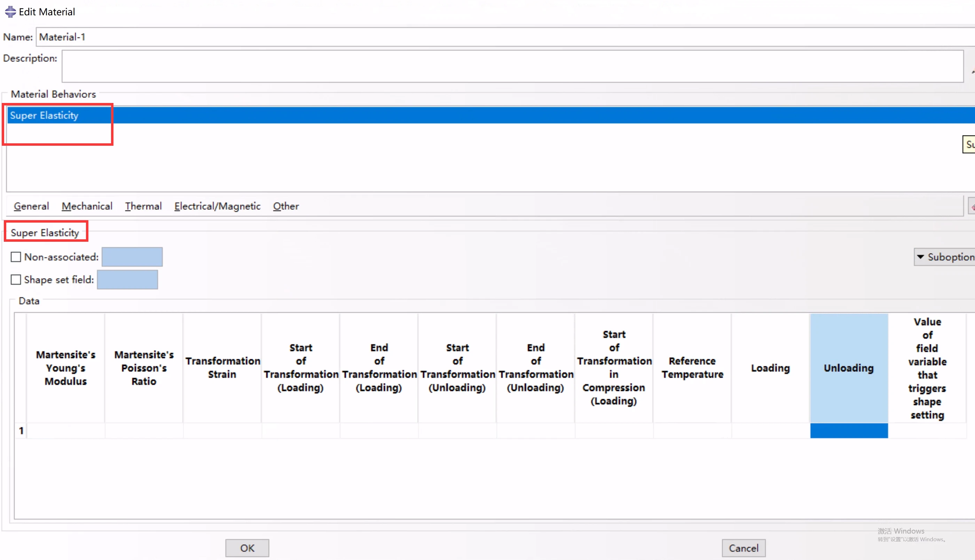Click row 1 Reference Temperature cell
Viewport: 975px width, 560px height.
click(x=692, y=431)
